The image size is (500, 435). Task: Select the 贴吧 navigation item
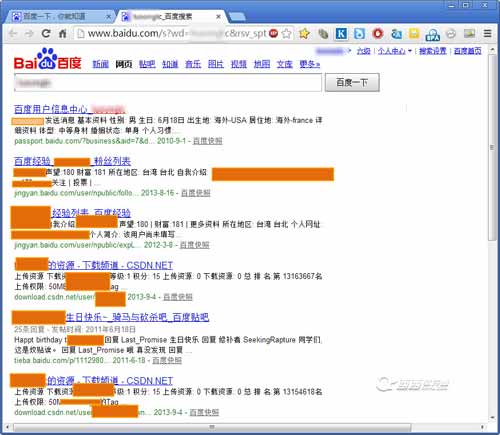click(x=147, y=64)
